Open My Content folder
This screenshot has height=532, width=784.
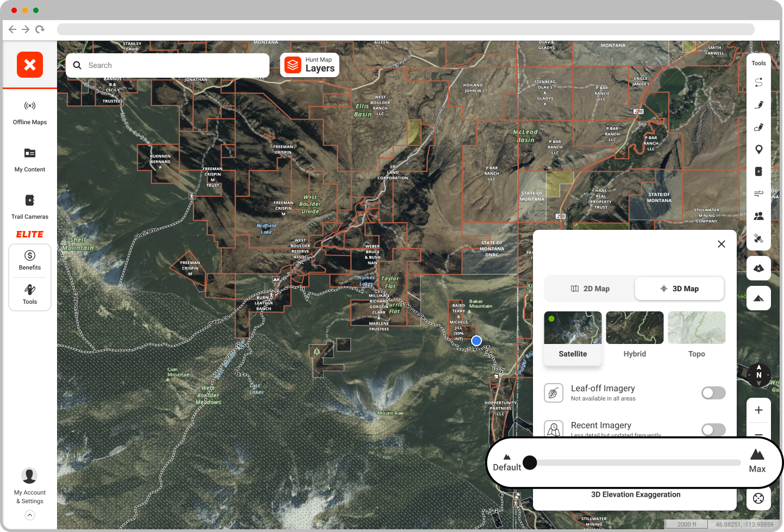point(30,160)
